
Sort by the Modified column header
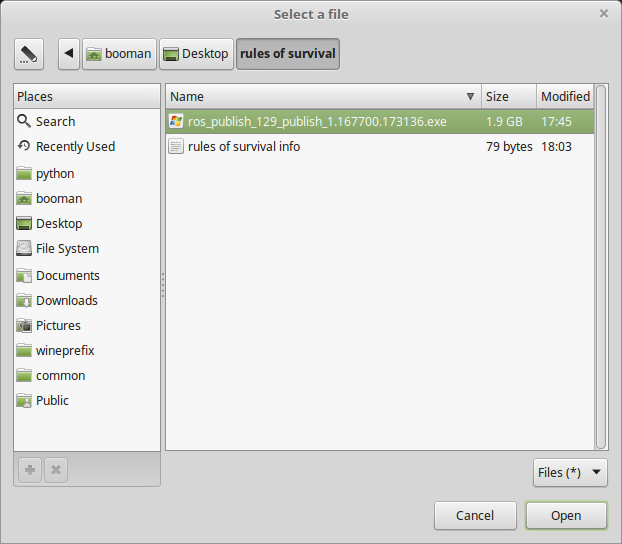point(565,96)
